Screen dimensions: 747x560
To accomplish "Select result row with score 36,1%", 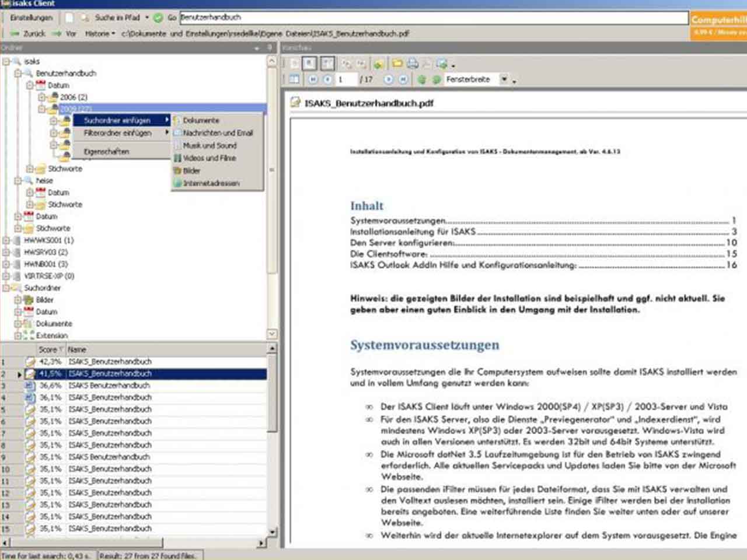I will 134,397.
